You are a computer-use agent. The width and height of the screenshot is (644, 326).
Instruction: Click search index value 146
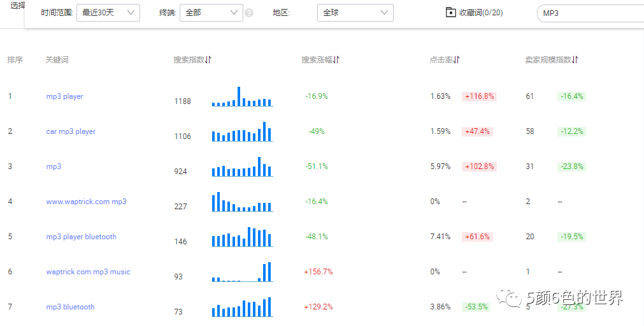[x=180, y=242]
